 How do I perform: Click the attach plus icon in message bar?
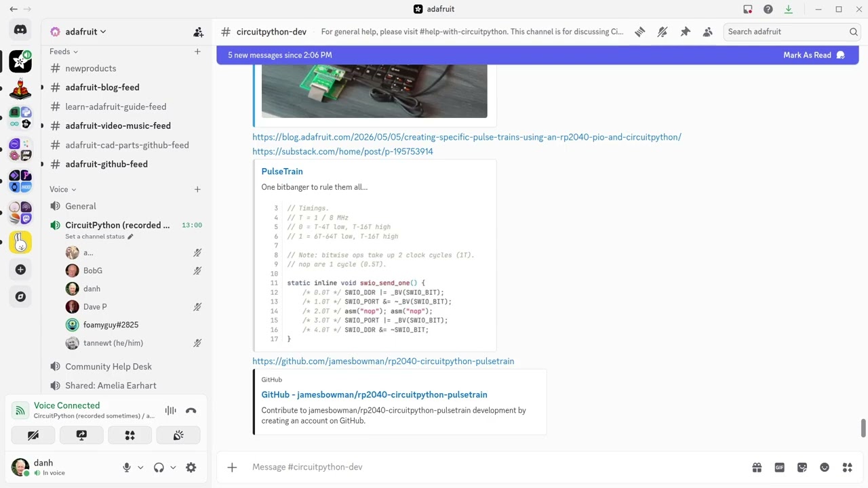tap(232, 467)
